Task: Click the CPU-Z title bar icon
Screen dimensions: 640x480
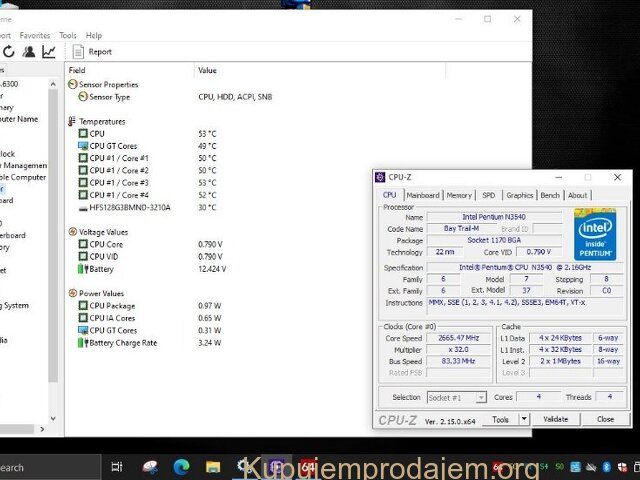Action: coord(380,178)
